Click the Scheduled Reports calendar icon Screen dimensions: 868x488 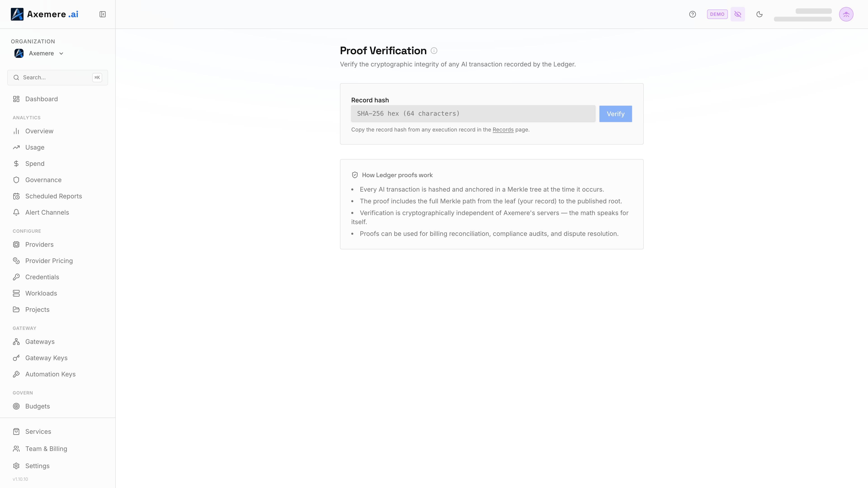point(16,196)
